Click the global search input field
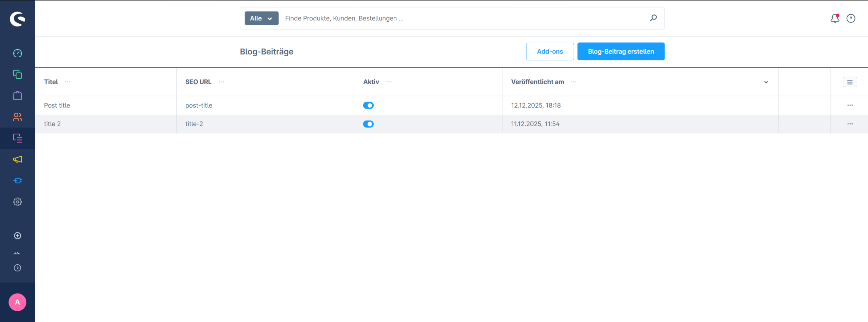This screenshot has height=322, width=868. (x=465, y=18)
